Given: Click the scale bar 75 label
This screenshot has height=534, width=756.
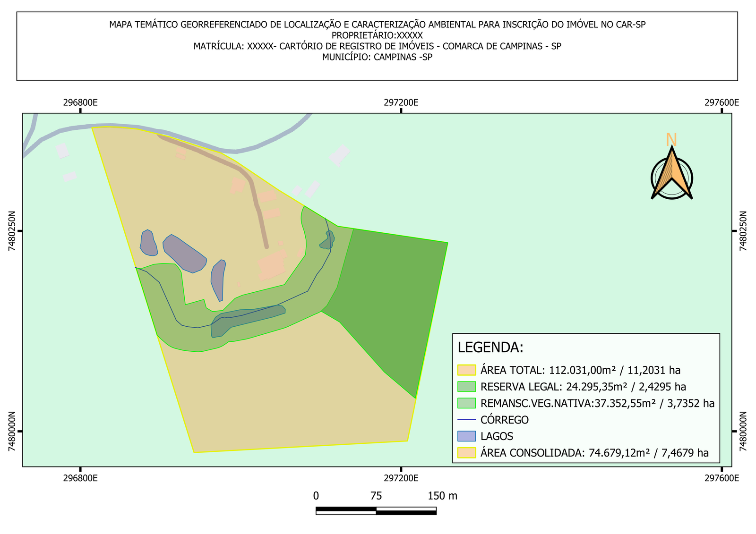Looking at the screenshot, I should pyautogui.click(x=376, y=496).
